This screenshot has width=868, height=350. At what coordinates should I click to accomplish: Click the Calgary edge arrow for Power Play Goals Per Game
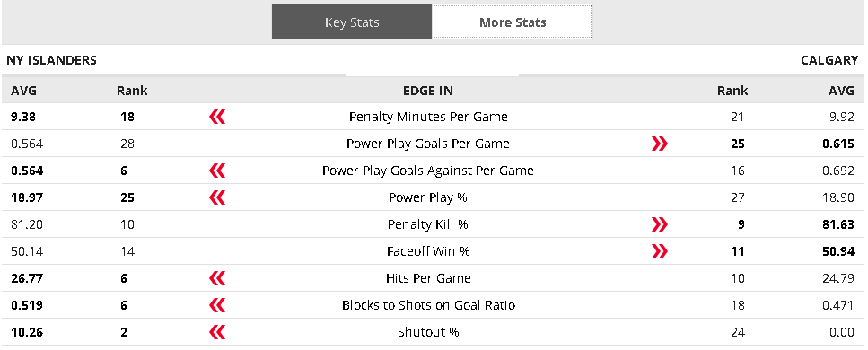(x=660, y=144)
